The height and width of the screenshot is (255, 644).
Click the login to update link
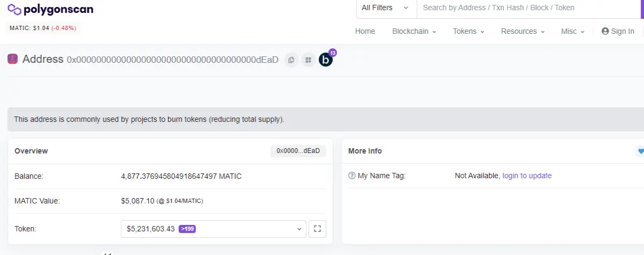527,176
